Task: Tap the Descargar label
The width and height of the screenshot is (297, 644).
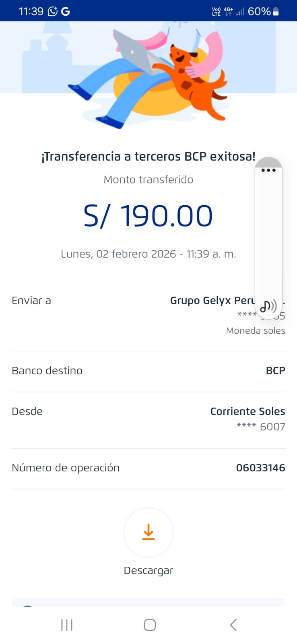Action: [148, 570]
